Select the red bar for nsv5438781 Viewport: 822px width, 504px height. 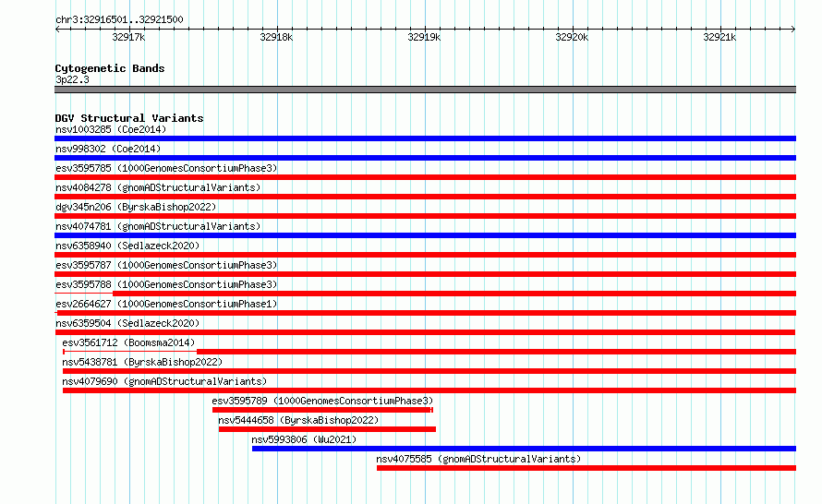pos(429,371)
